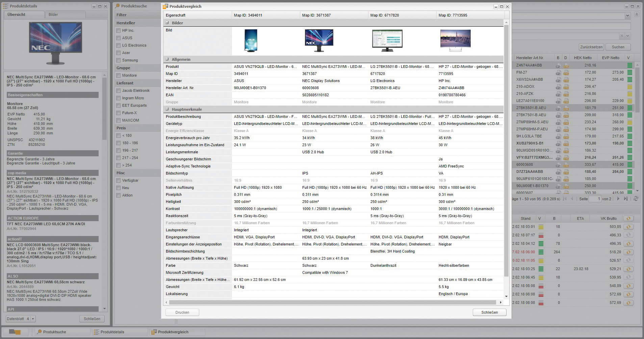This screenshot has height=339, width=644.
Task: Open JPG image icon for row 210-ADOX
Action: tap(558, 87)
